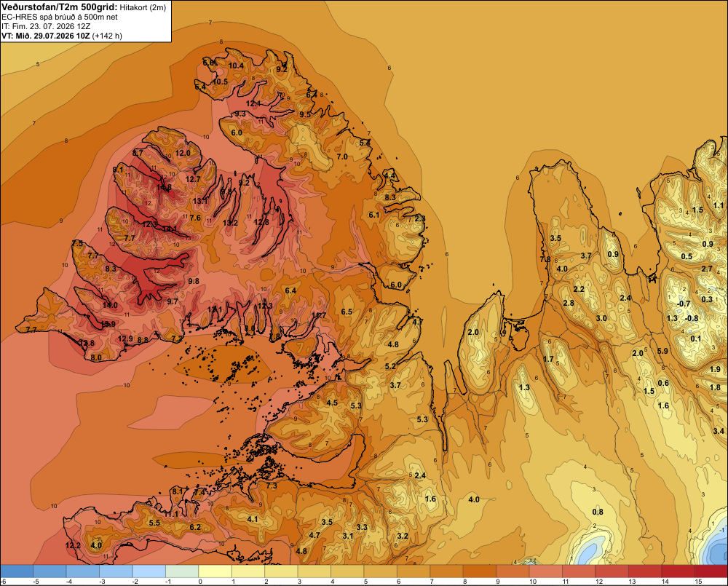The height and width of the screenshot is (586, 728).
Task: Select the temperature reading 6.1
Action: tap(373, 215)
